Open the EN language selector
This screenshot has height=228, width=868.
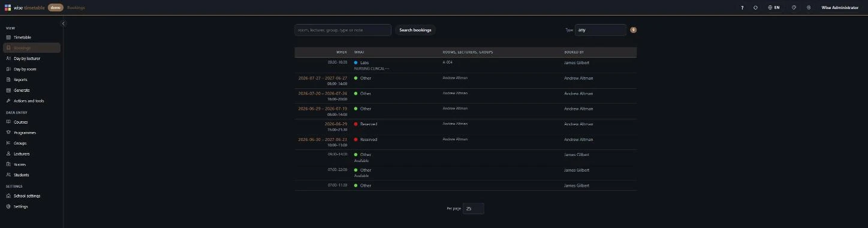(x=774, y=8)
